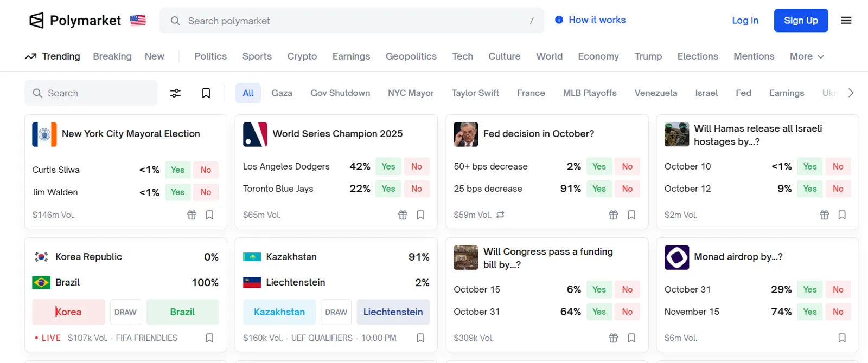Select green Yes for Los Angeles Dodgers

coord(388,166)
